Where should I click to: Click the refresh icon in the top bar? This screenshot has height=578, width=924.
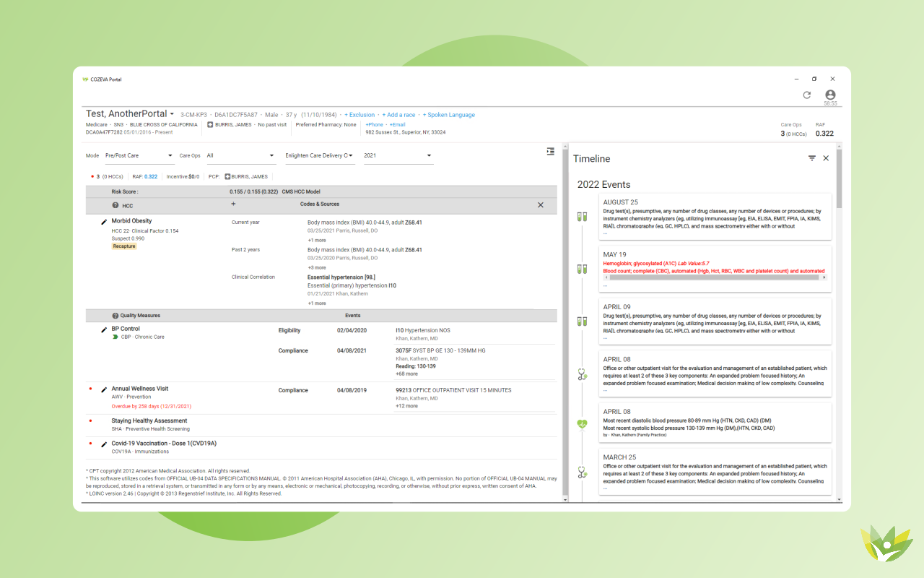point(807,95)
